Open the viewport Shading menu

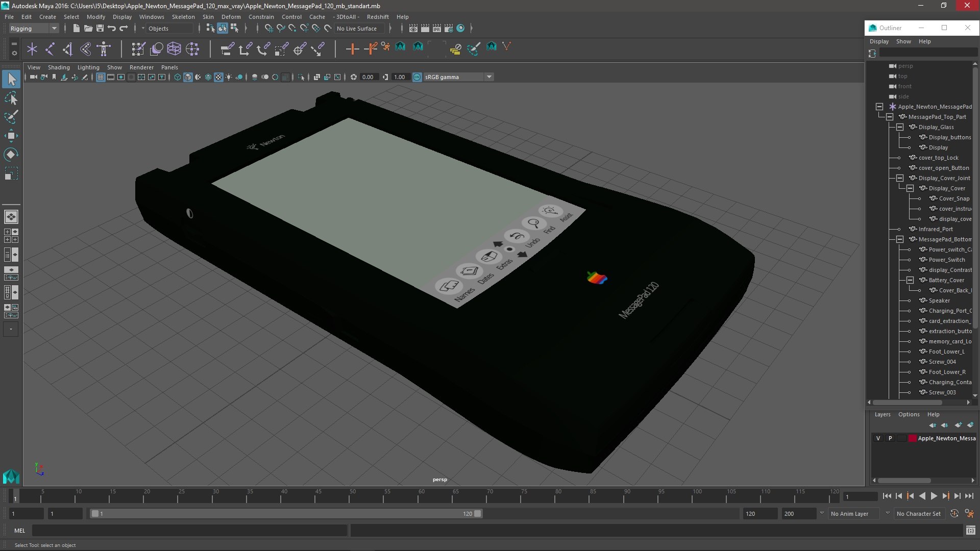pyautogui.click(x=59, y=67)
